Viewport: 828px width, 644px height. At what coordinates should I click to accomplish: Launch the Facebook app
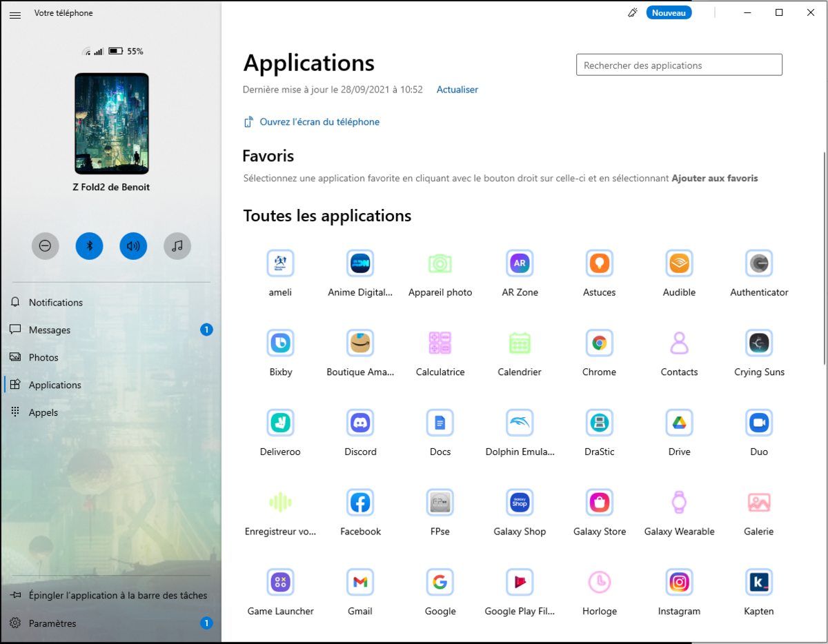(x=360, y=503)
